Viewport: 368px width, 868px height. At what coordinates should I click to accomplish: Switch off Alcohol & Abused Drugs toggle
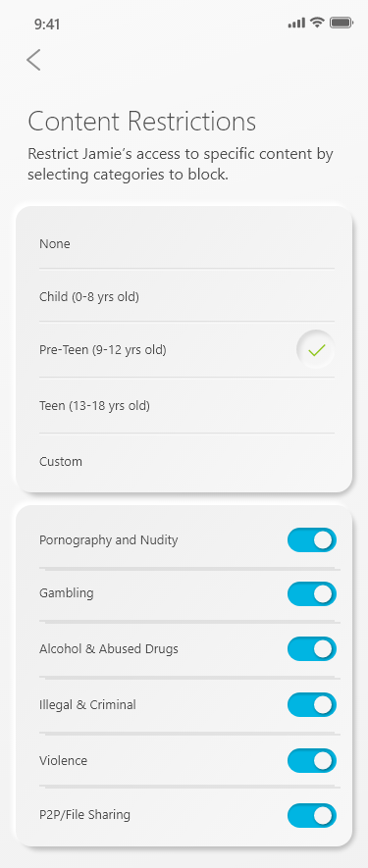click(311, 648)
